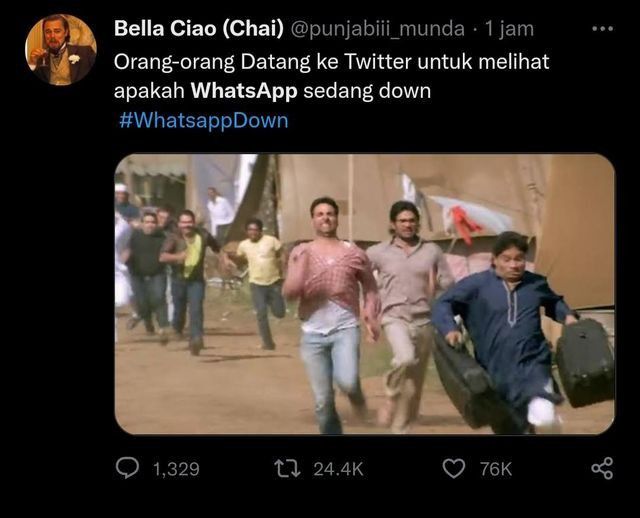
Task: Click the tweet text starting "Orang-orang Datang"
Action: pos(330,61)
